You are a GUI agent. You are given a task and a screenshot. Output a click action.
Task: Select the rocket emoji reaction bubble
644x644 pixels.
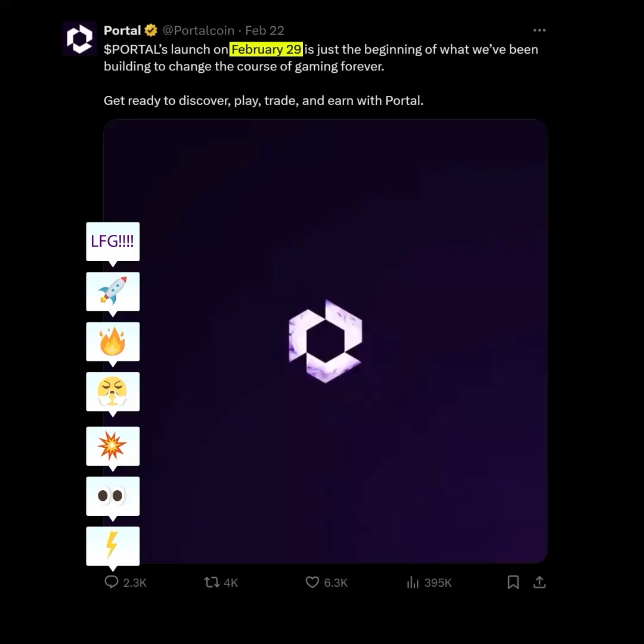113,292
